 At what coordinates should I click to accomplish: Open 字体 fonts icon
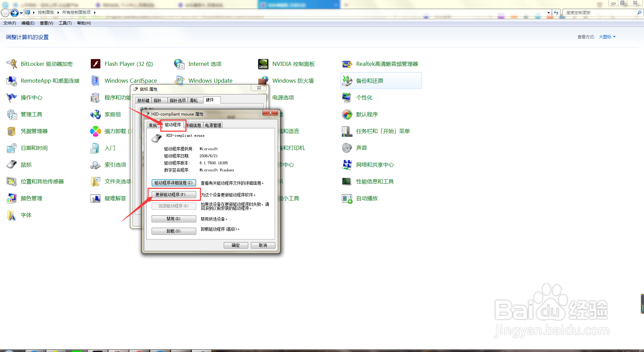[12, 215]
